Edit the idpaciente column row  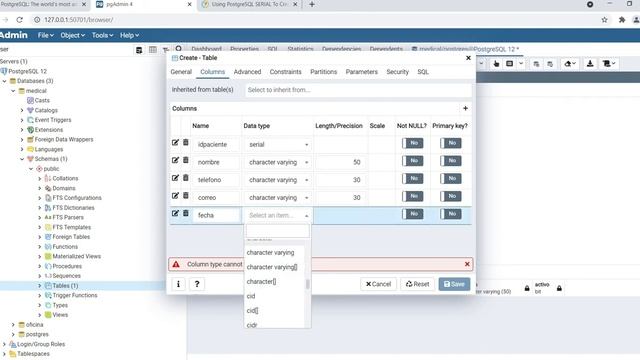tap(175, 142)
